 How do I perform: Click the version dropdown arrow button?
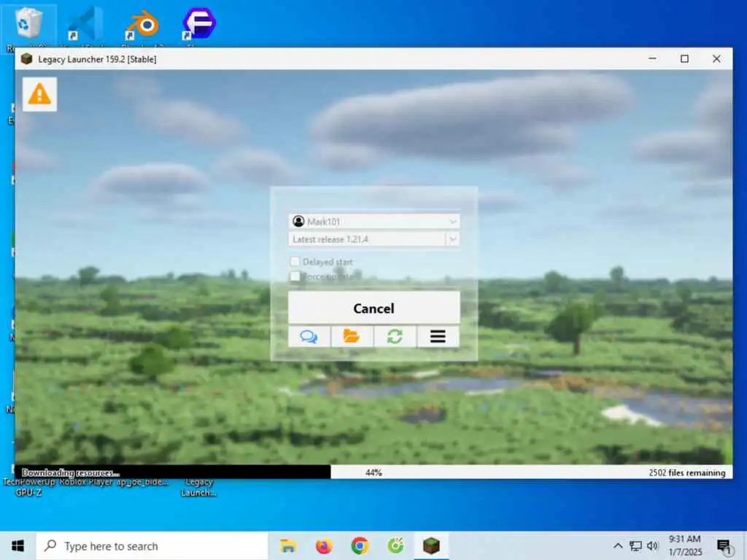pos(452,239)
